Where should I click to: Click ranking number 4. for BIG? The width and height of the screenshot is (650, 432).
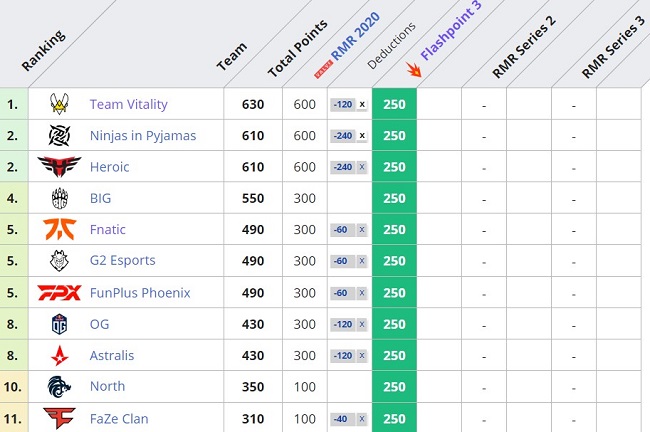(x=12, y=198)
